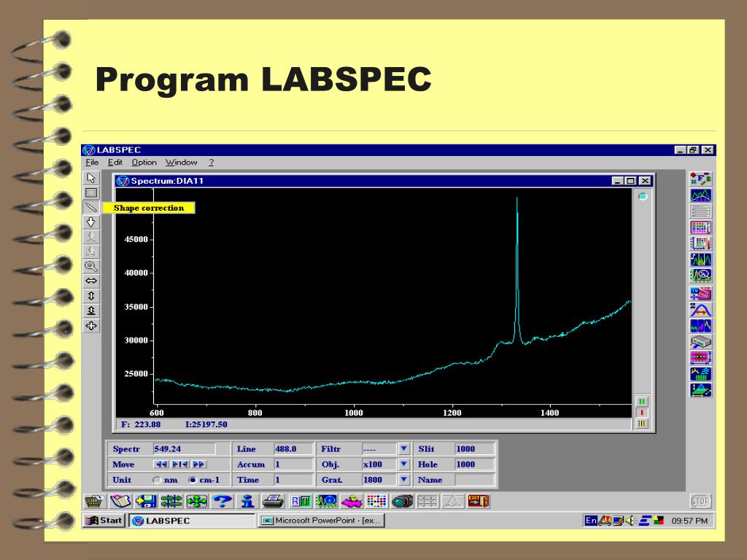The image size is (747, 560).
Task: Open the Filtr dropdown arrow
Action: pyautogui.click(x=403, y=448)
